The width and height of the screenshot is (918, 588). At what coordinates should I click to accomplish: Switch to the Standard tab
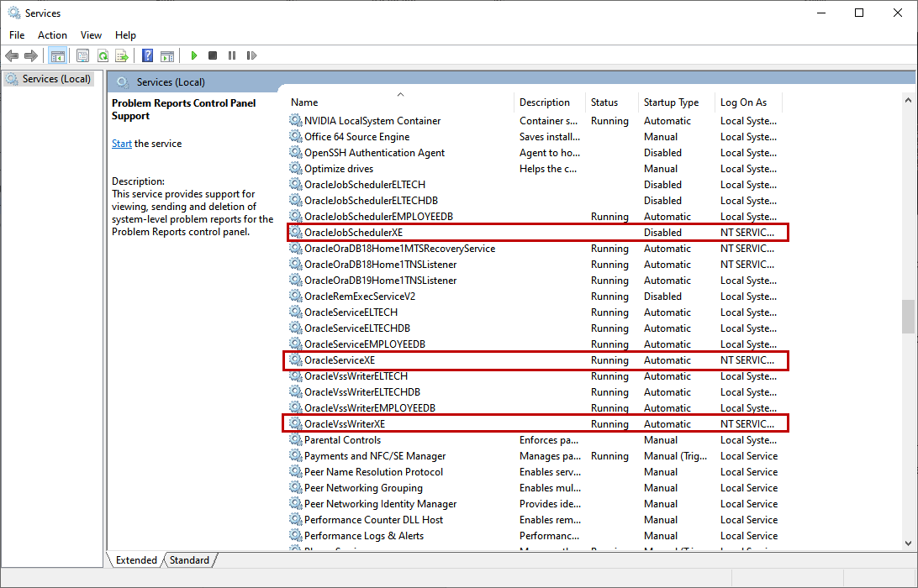pos(189,560)
